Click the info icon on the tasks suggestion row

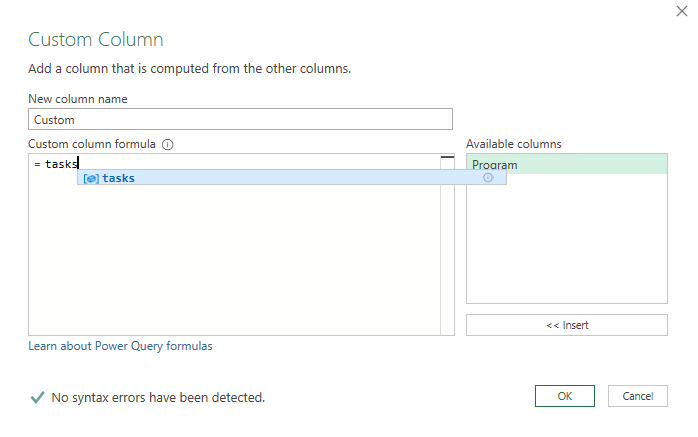488,177
